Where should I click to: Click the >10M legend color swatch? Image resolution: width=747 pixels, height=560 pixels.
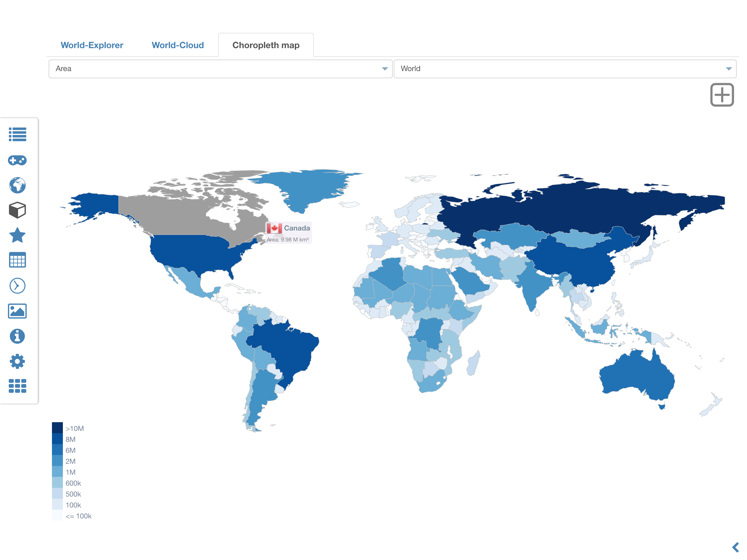[57, 428]
